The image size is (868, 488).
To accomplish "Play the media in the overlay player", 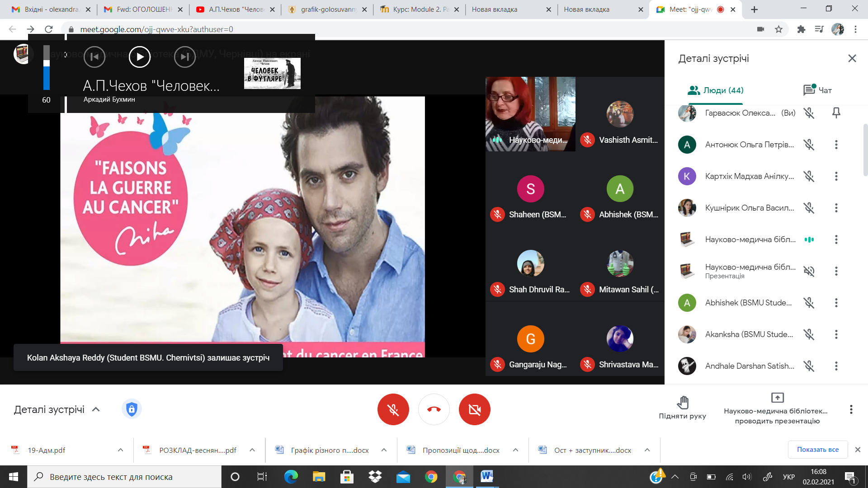I will point(140,57).
